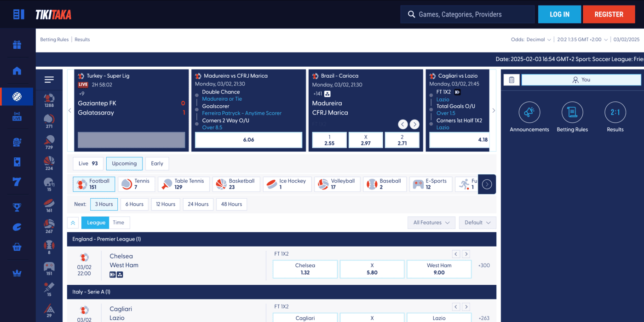Screen dimensions: 644x322
Task: Open the main menu icon beside TikiTaka logo
Action: coord(18,14)
